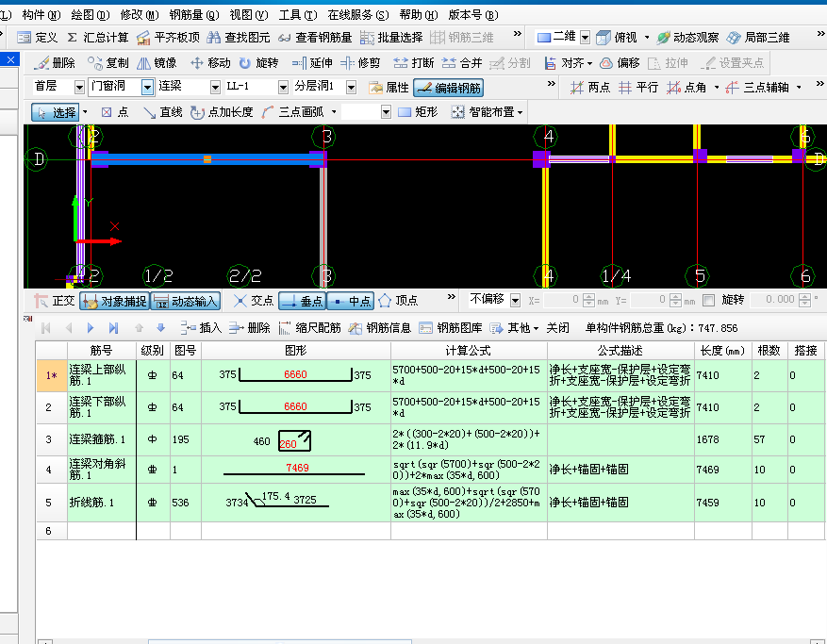Select 两点 two-point axis tool
Viewport: 827px width, 644px height.
click(589, 88)
